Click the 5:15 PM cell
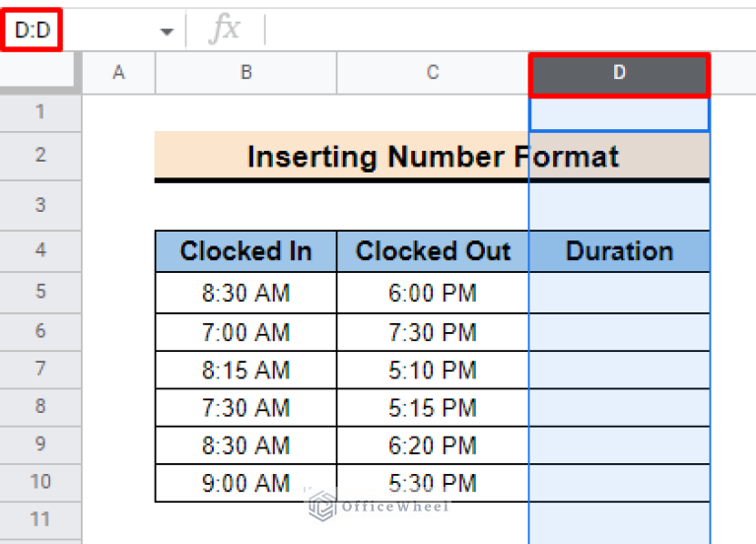 tap(433, 408)
